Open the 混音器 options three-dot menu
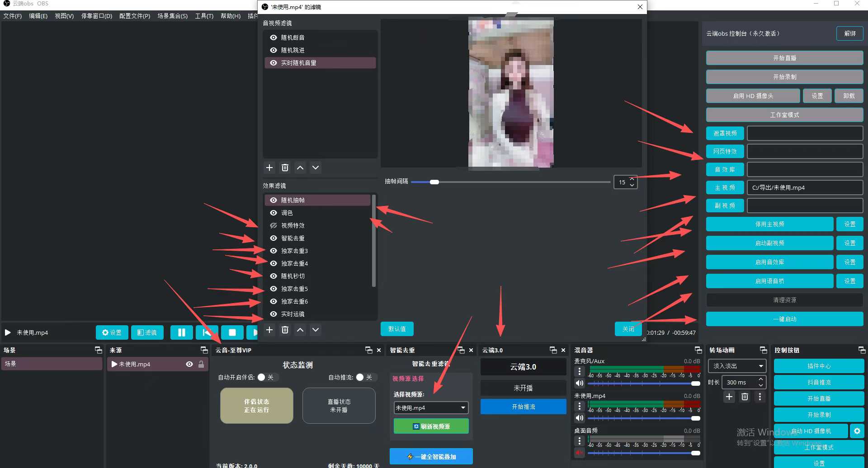868x468 pixels. click(579, 371)
